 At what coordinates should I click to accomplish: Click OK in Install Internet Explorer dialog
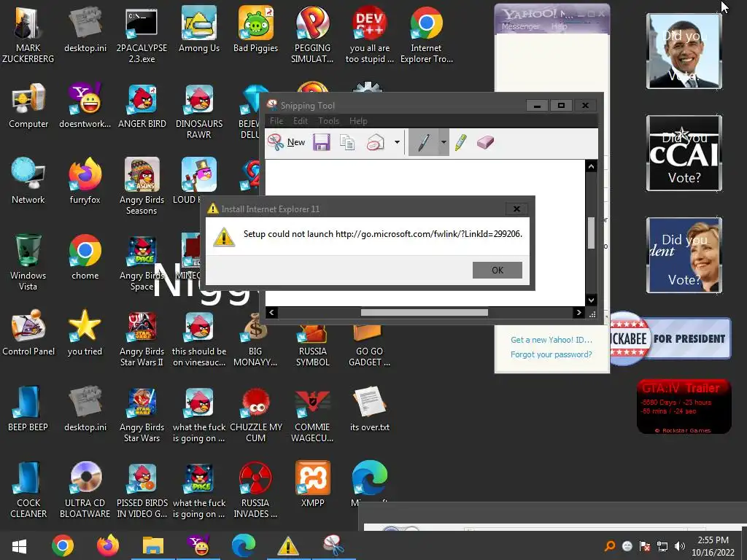(498, 270)
